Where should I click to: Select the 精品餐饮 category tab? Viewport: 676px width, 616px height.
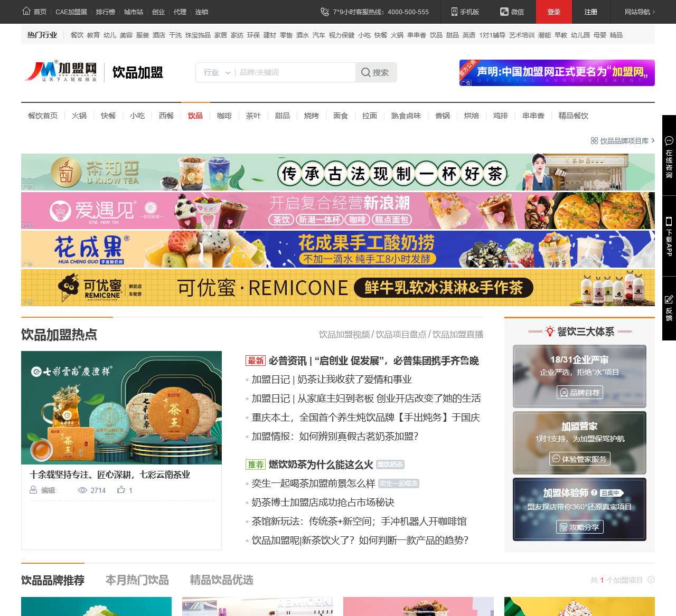(574, 116)
